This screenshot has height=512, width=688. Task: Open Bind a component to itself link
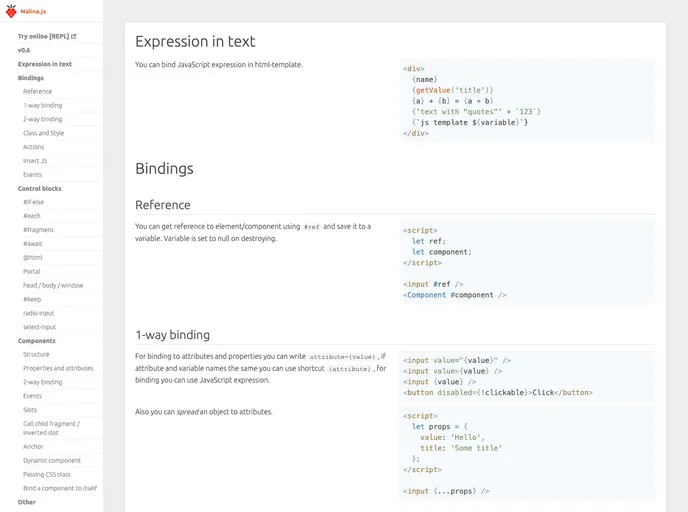click(x=60, y=488)
